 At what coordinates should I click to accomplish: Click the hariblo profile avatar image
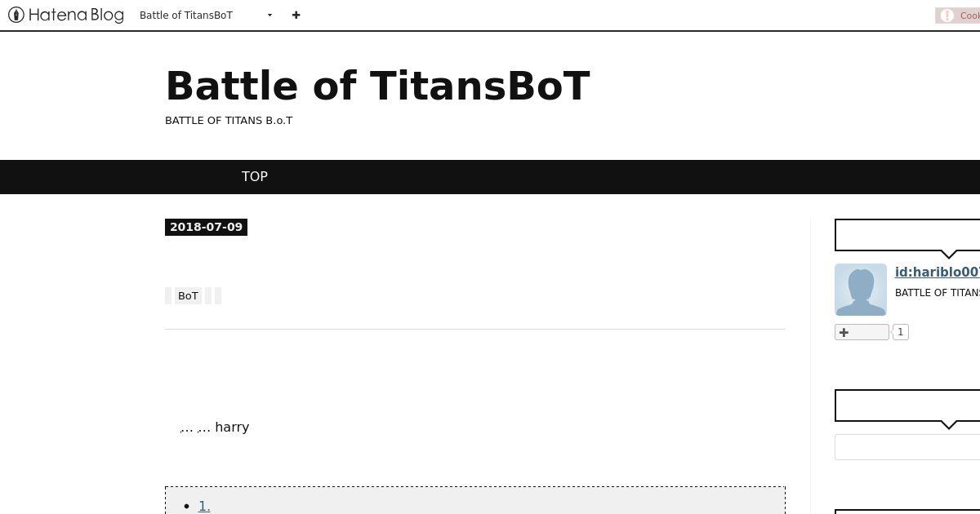[861, 290]
